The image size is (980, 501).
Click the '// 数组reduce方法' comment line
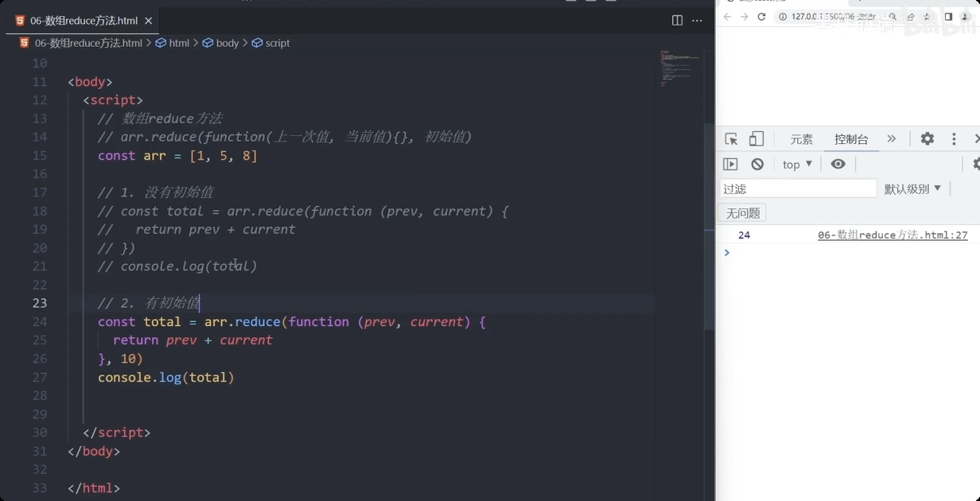click(x=160, y=118)
